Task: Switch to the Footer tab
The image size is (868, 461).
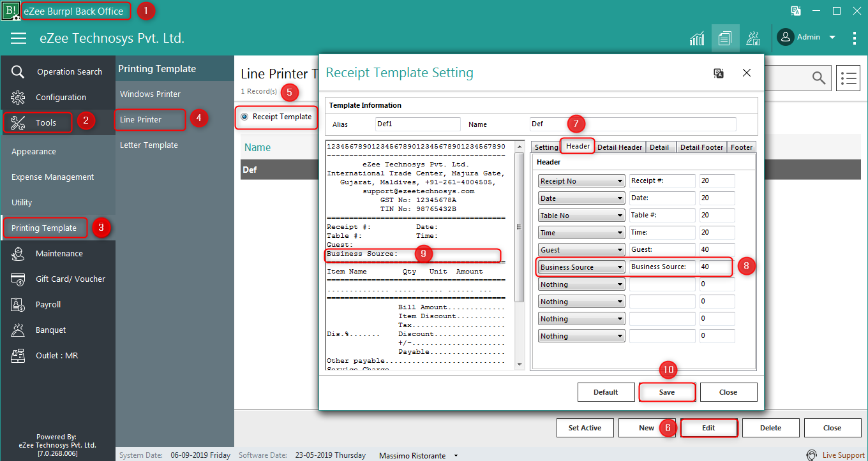Action: 742,147
